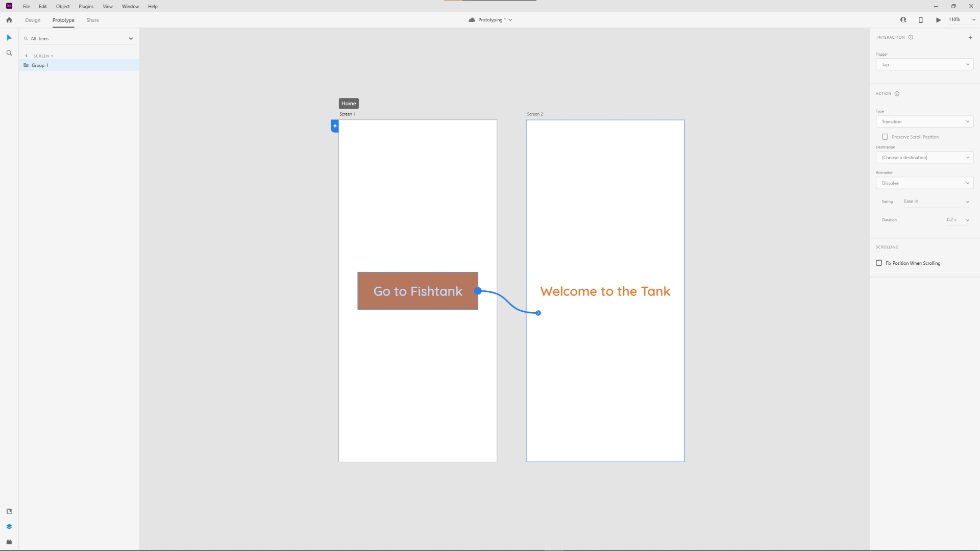Open the Plugins panel icon
Image resolution: width=980 pixels, height=551 pixels.
[x=9, y=542]
